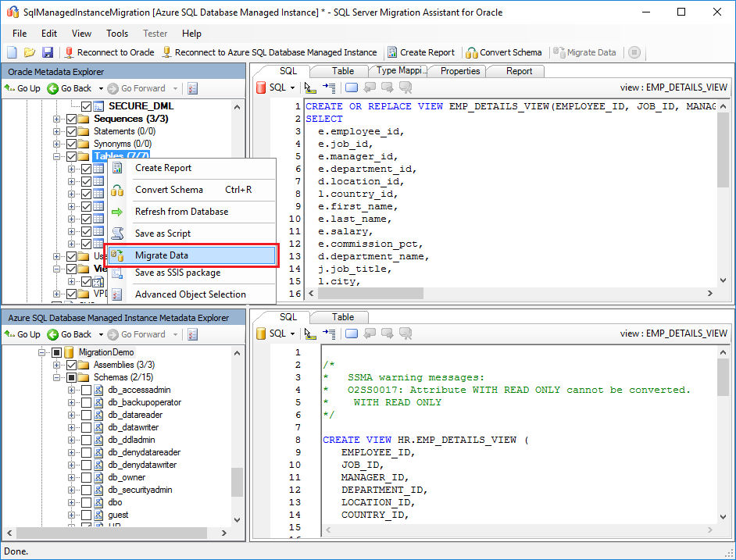Image resolution: width=736 pixels, height=560 pixels.
Task: Click the Reconnect to Oracle button label
Action: coord(116,52)
